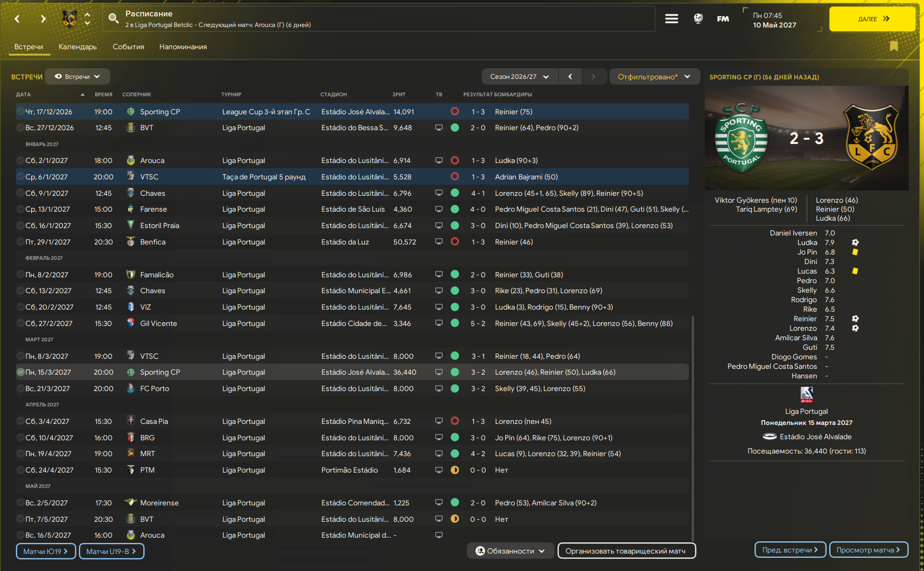Viewport: 924px width, 571px height.
Task: Click the Sporting CP crest in match panel
Action: tap(741, 138)
